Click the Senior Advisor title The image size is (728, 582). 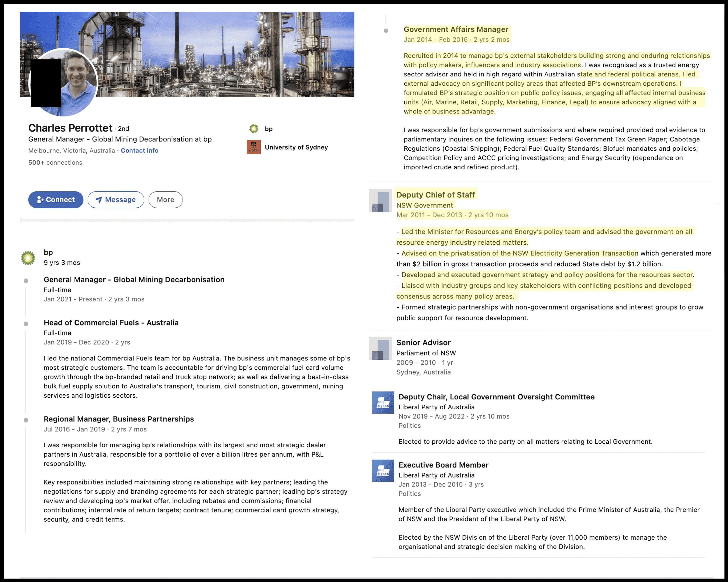(423, 342)
